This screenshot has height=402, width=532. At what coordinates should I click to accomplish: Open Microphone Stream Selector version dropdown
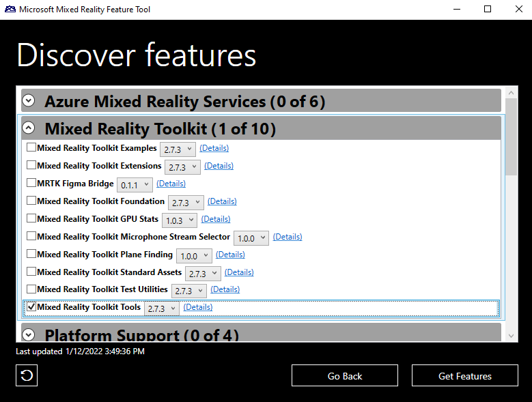point(251,238)
